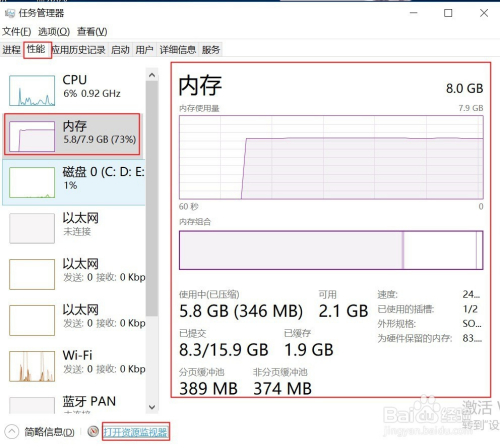Screen dimensions: 500x448
Task: Click the 内存使用量 memory usage graph
Action: pos(331,157)
